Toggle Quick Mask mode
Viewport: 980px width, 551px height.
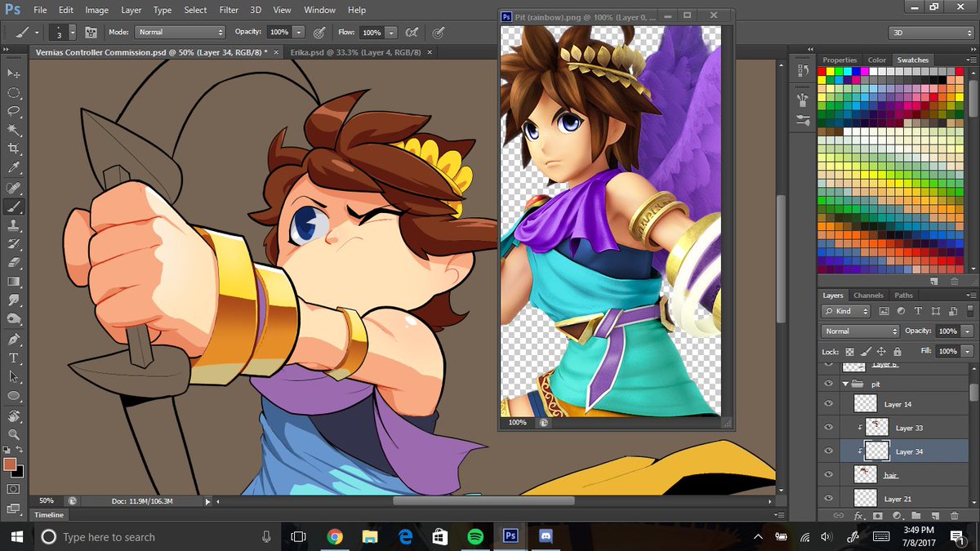(14, 489)
